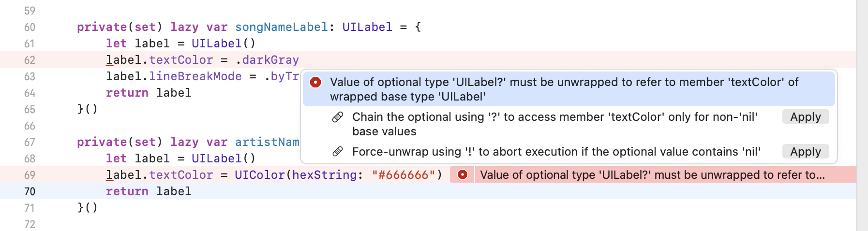Expand truncated inline error on line 69
The height and width of the screenshot is (231, 868).
(x=653, y=175)
